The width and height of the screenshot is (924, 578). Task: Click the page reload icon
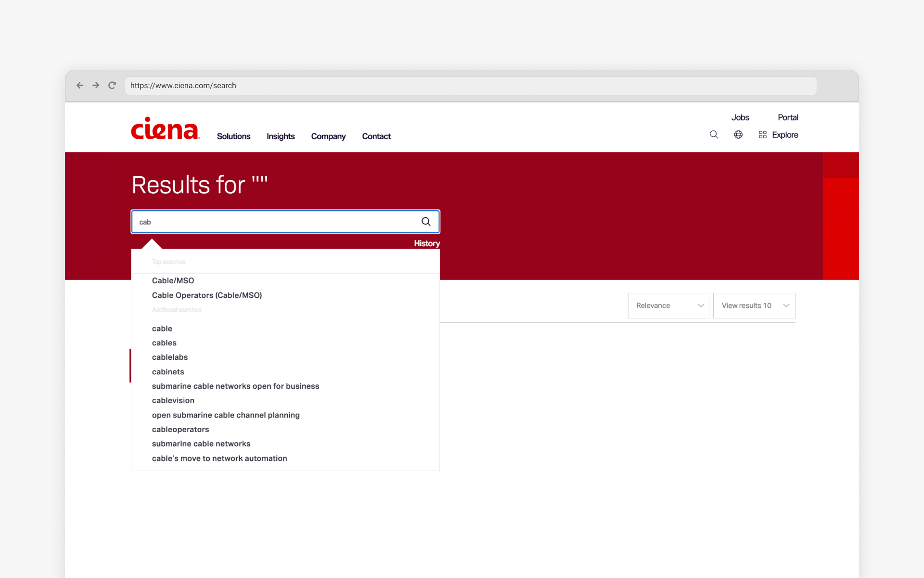tap(112, 85)
